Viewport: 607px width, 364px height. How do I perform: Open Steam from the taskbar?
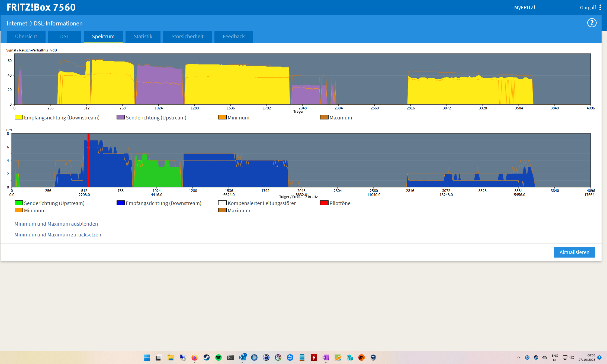(206, 357)
